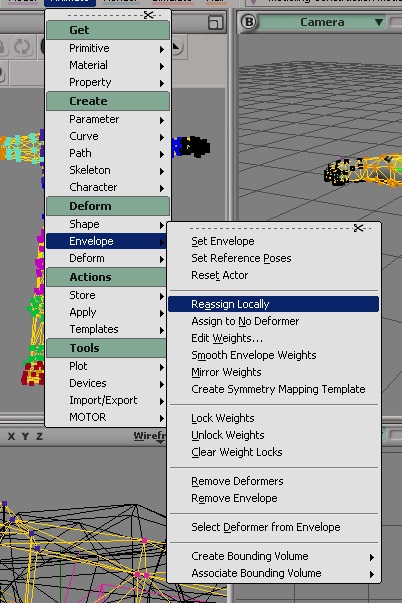Image resolution: width=402 pixels, height=603 pixels.
Task: Click the scissors tear-off icon on Envelope submenu
Action: 359,228
